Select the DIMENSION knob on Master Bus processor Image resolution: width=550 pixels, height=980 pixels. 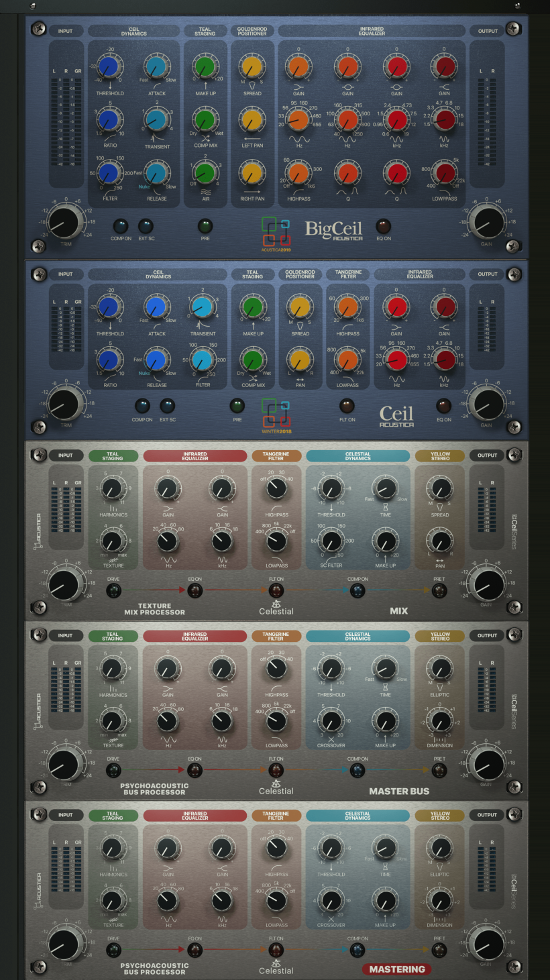tap(440, 720)
